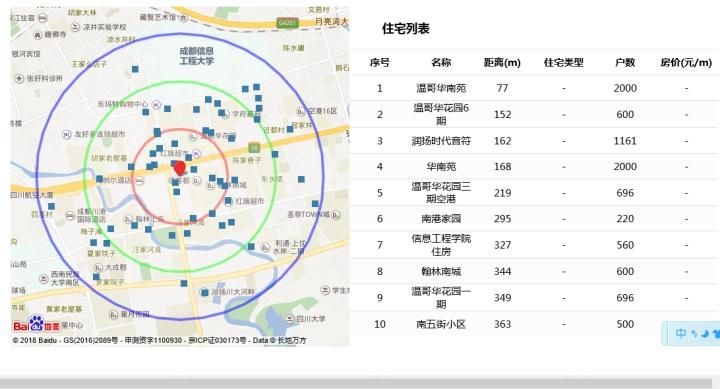Click household count 560
The image size is (720, 389).
(x=625, y=245)
